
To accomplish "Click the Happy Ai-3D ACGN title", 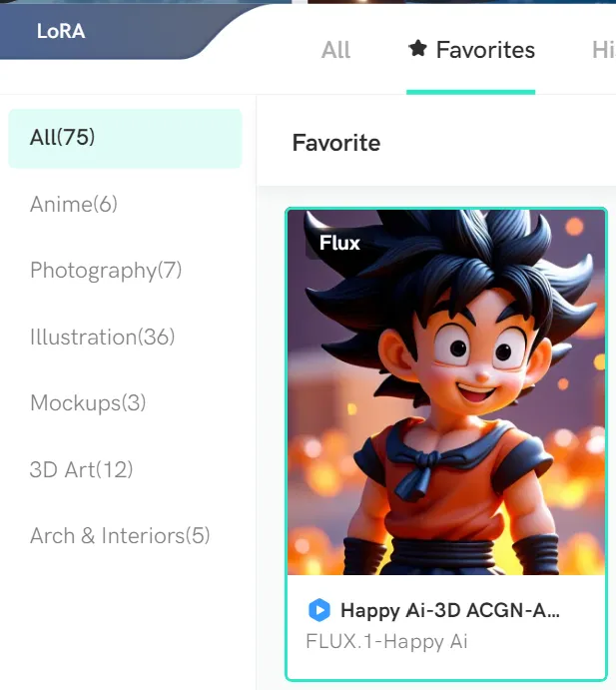I will point(450,610).
